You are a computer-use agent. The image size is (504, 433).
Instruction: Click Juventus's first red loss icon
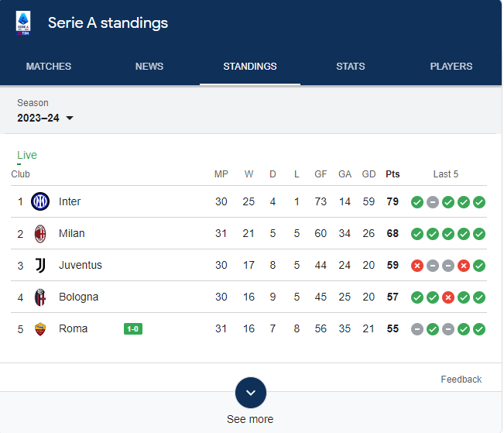point(417,266)
